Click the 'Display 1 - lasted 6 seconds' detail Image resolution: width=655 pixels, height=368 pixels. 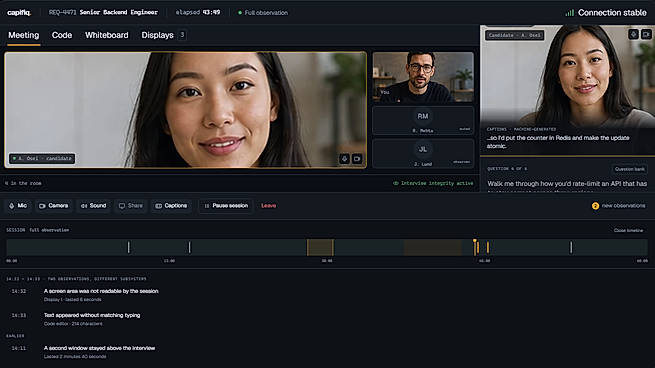[x=73, y=299]
